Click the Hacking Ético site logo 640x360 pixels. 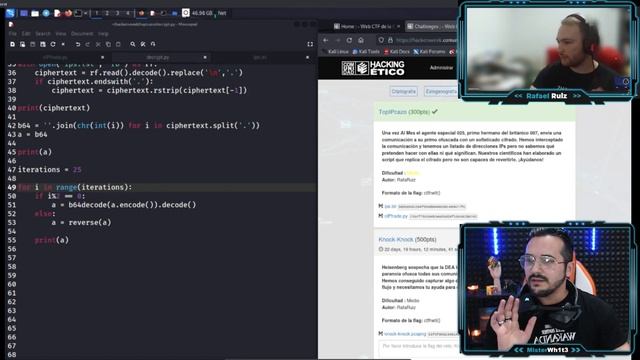point(373,68)
